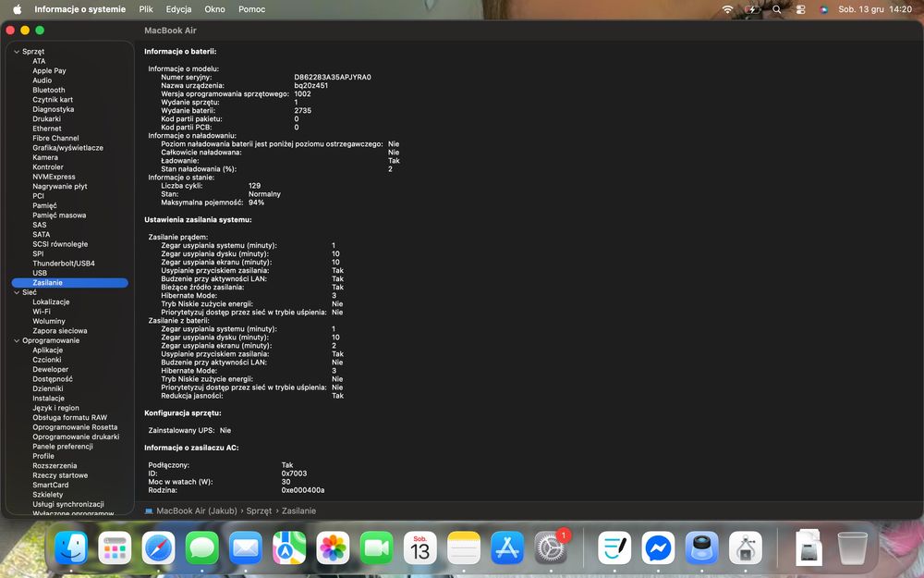Screen dimensions: 924x578
Task: Launch Safari from the dock
Action: 158,547
